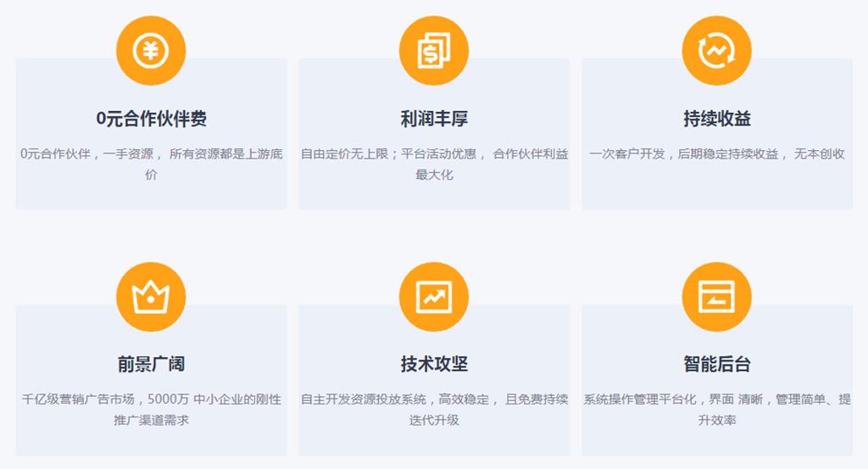Click the dollar documents icon above 利润丰厚

pos(434,51)
